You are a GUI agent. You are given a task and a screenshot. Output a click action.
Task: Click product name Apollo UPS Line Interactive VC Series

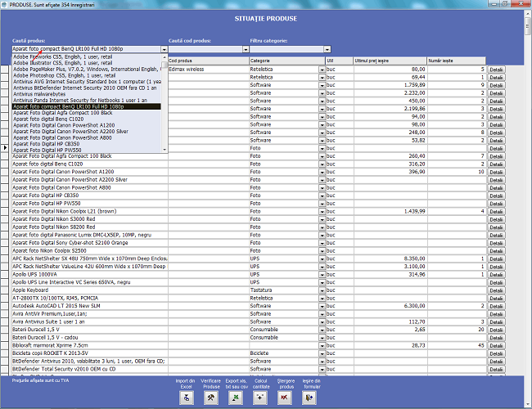pos(71,282)
